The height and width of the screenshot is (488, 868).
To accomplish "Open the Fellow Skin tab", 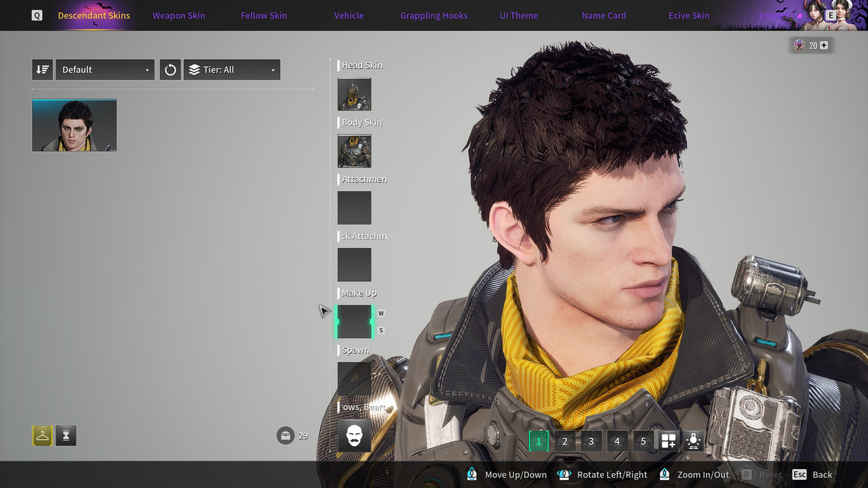I will point(264,15).
